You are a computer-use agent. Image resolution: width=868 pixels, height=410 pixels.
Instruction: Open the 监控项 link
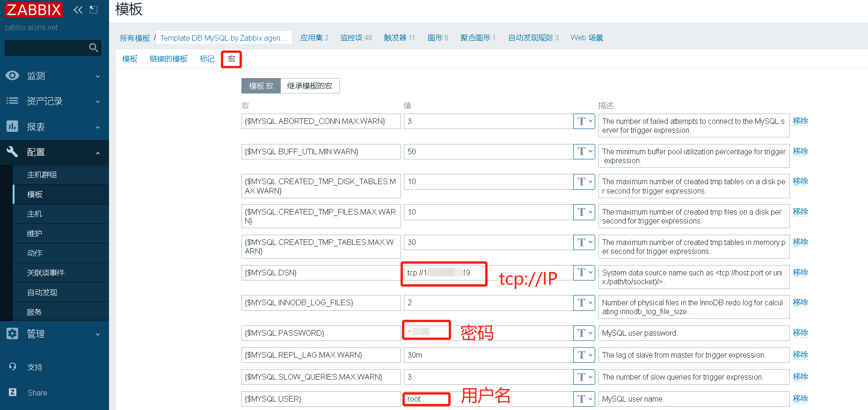point(351,38)
